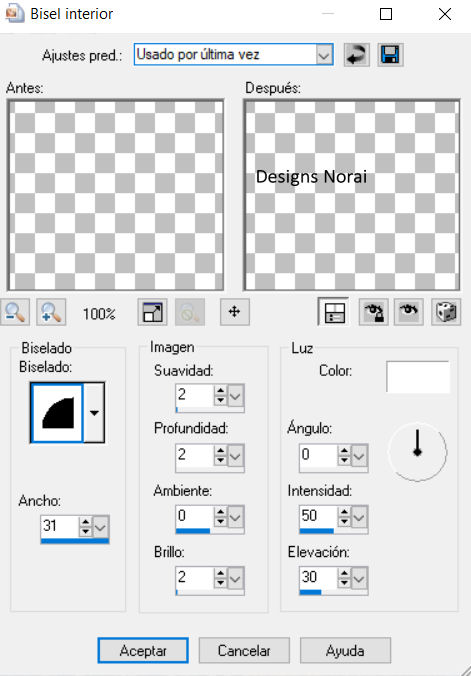Open Ayuda help button
The image size is (471, 676).
click(x=345, y=650)
